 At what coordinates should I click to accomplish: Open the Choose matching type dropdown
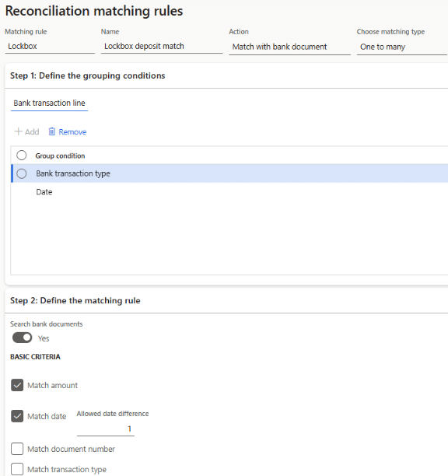click(x=402, y=47)
